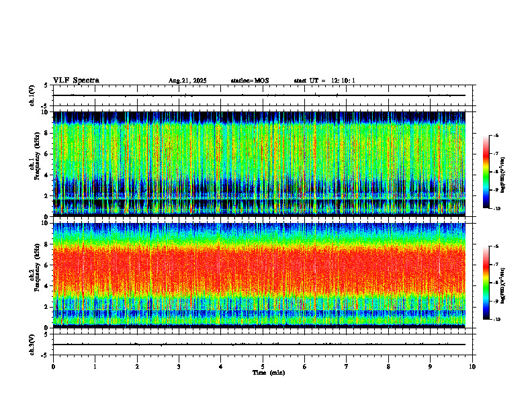This screenshot has height=411, width=532.
Task: Select the date text "Aug.21, 2025"
Action: 187,81
